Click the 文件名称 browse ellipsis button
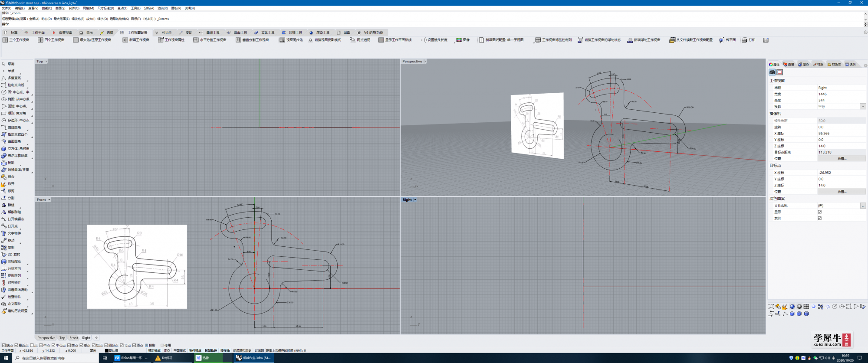The image size is (868, 363). tap(863, 206)
